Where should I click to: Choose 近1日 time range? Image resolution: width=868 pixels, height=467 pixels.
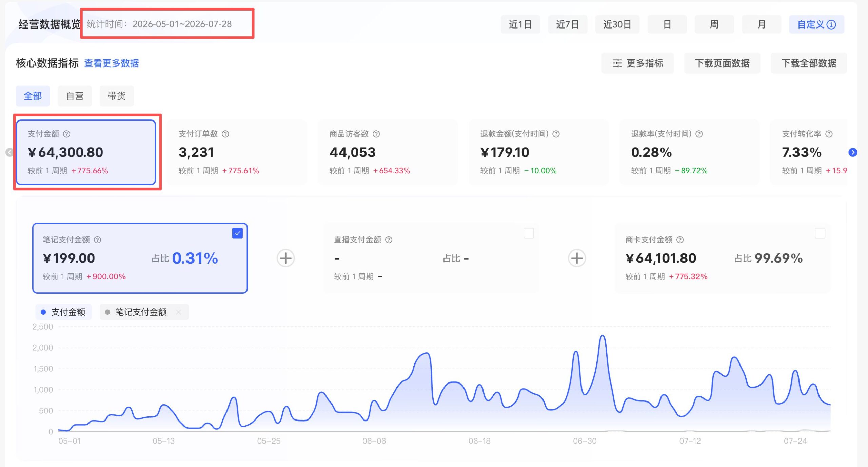[x=520, y=24]
